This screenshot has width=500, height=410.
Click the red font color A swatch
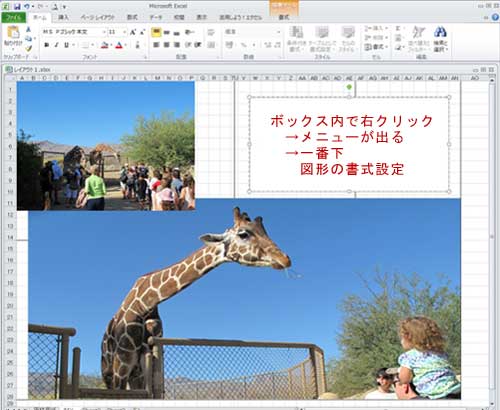pos(119,45)
